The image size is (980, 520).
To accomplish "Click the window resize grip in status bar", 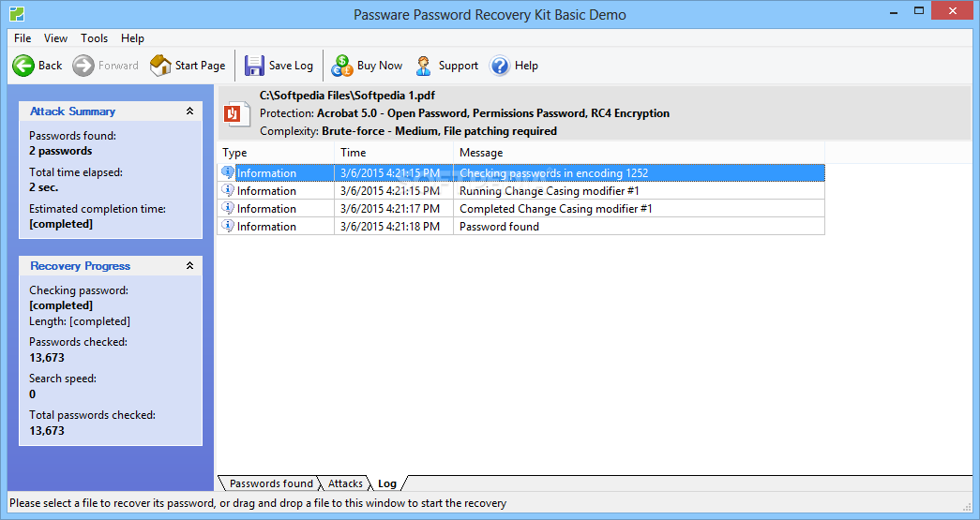I will [967, 505].
